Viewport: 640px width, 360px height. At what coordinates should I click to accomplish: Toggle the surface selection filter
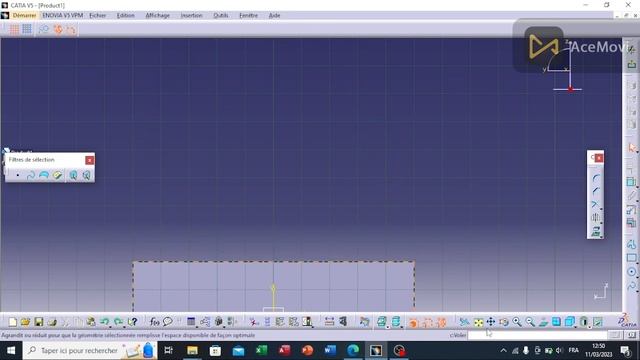(44, 175)
